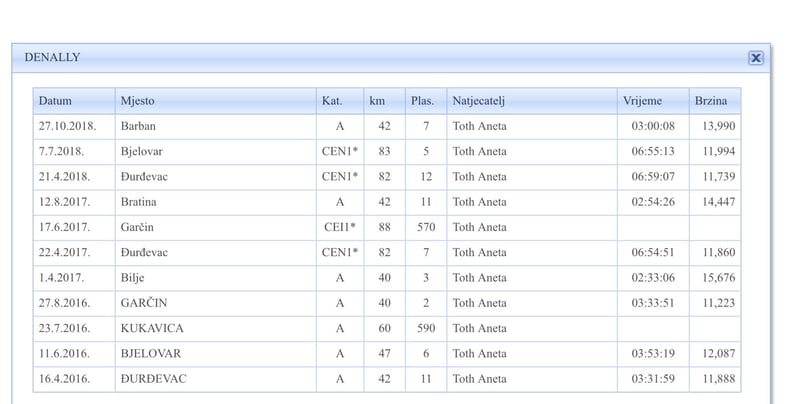Click the CEI1* category cell for Garčin
The height and width of the screenshot is (404, 800).
(340, 228)
